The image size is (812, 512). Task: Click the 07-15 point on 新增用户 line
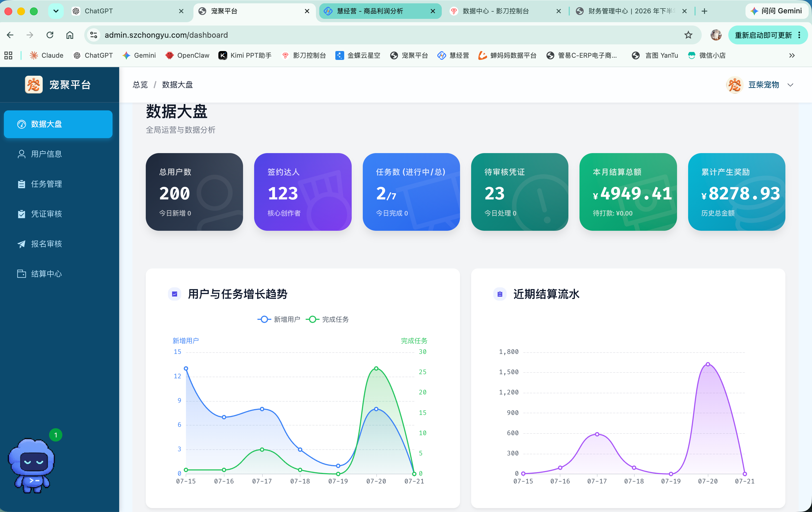pos(186,369)
